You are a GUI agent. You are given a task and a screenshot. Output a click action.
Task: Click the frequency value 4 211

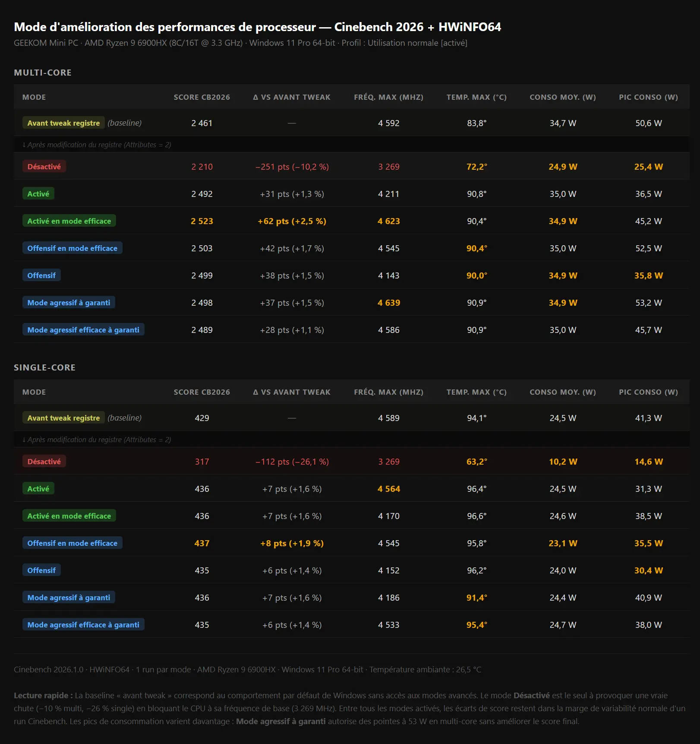point(388,194)
